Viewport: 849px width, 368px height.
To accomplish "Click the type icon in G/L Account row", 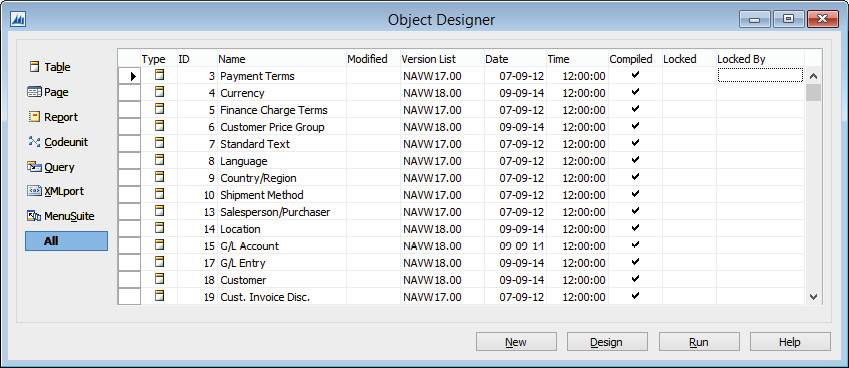I will tap(159, 245).
